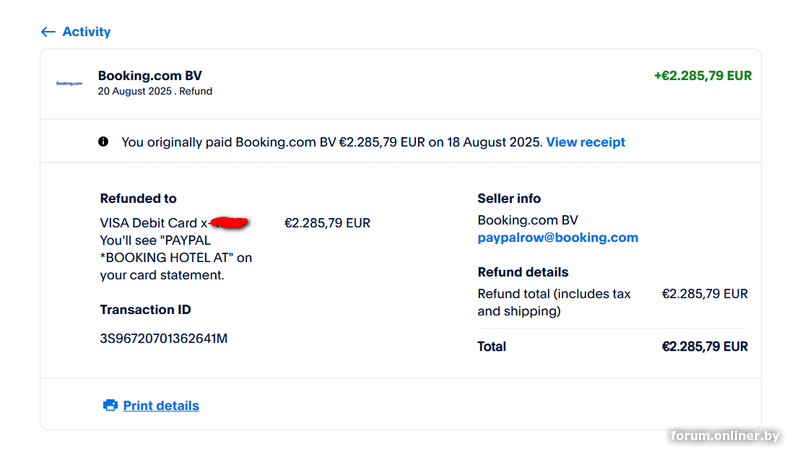The width and height of the screenshot is (800, 457).
Task: Open the View receipt link
Action: [585, 142]
